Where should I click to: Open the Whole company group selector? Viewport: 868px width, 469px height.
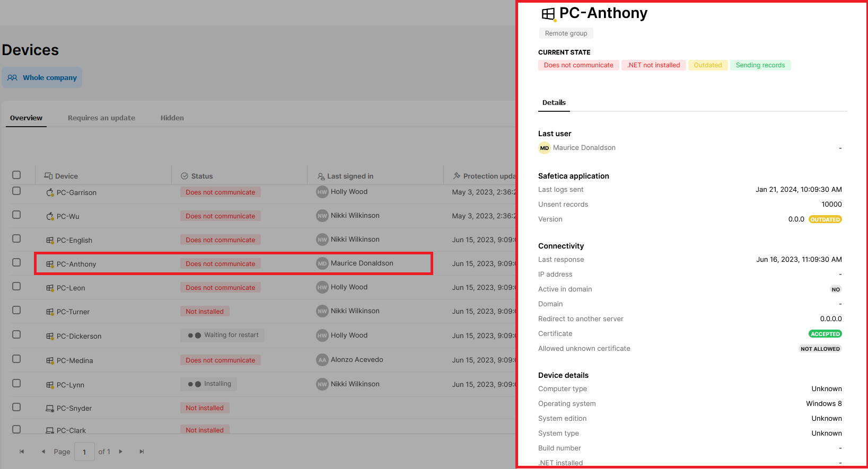[42, 77]
